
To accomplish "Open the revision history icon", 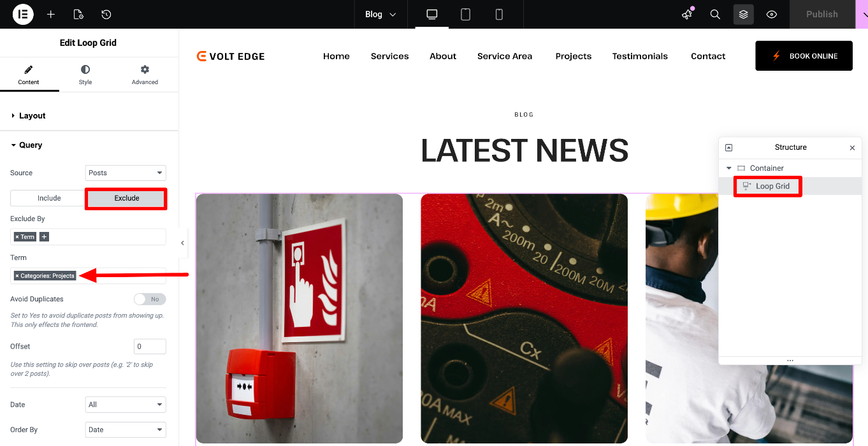I will (x=106, y=14).
